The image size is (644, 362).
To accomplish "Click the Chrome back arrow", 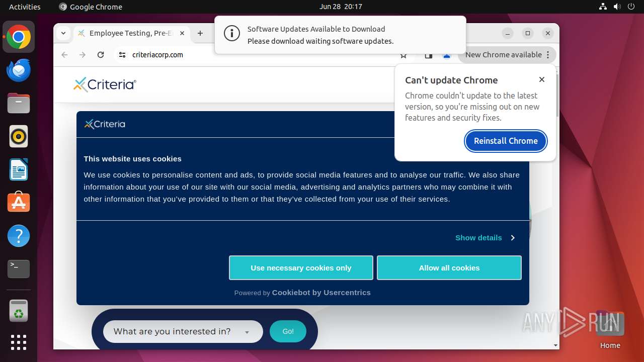I will [x=64, y=55].
